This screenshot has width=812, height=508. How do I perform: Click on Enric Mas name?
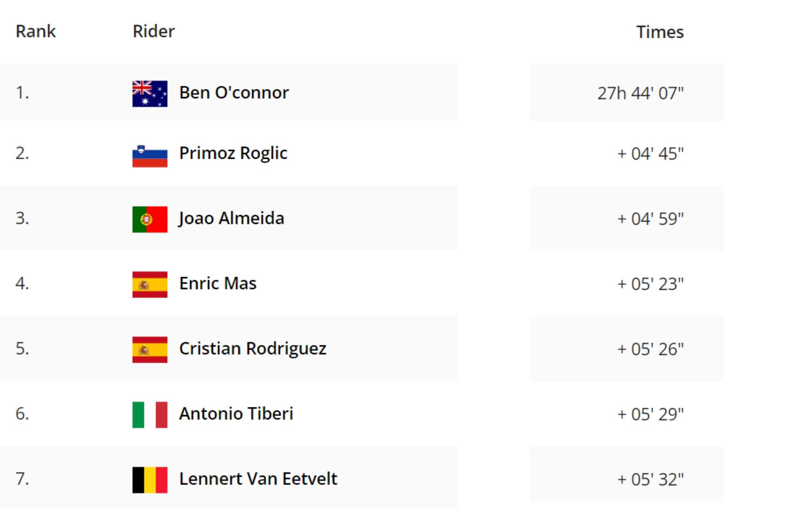(217, 283)
